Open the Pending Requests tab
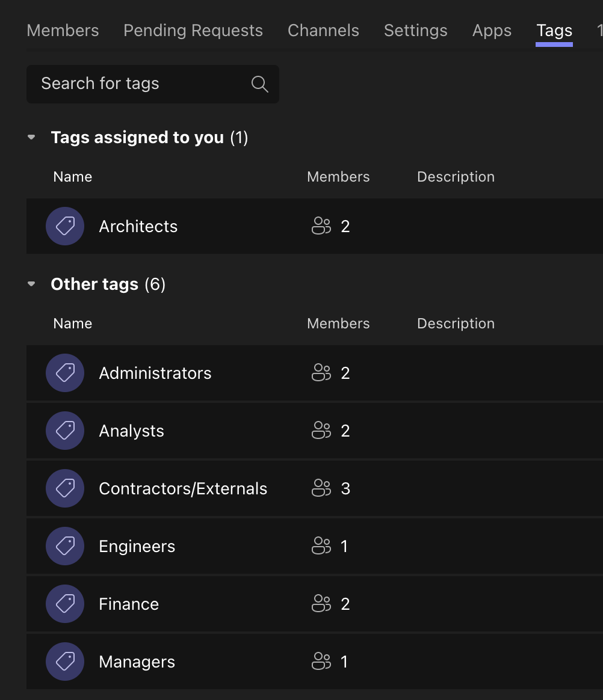 [193, 31]
